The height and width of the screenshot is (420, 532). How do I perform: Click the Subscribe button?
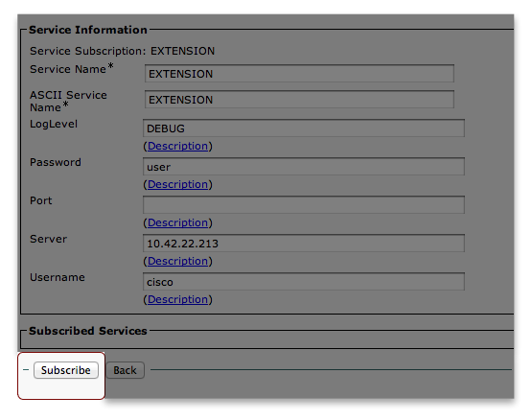point(66,370)
